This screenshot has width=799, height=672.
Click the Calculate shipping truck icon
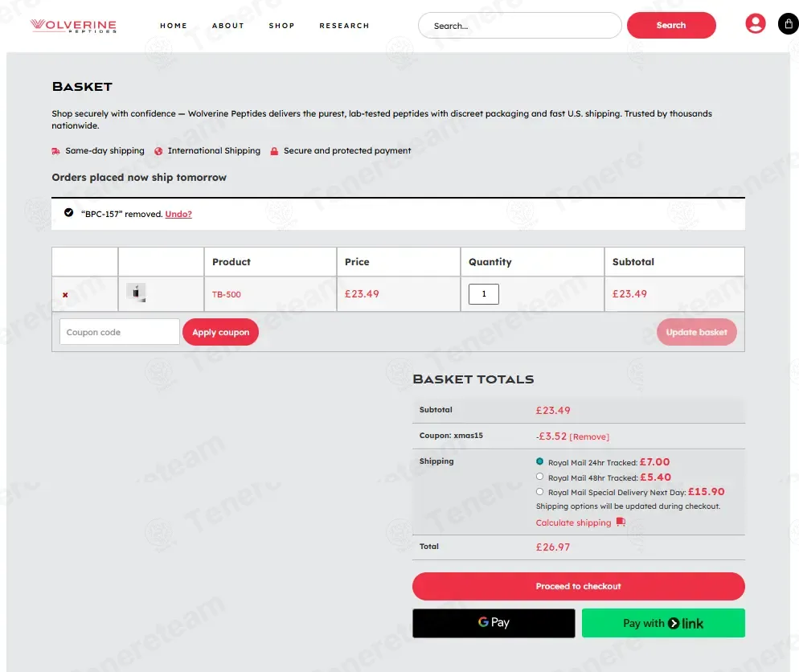tap(621, 522)
